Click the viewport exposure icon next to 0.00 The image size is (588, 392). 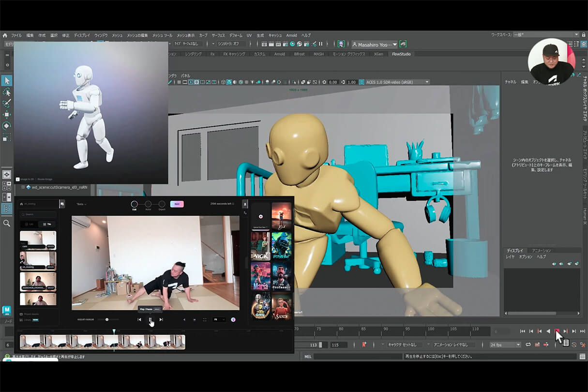[x=324, y=82]
